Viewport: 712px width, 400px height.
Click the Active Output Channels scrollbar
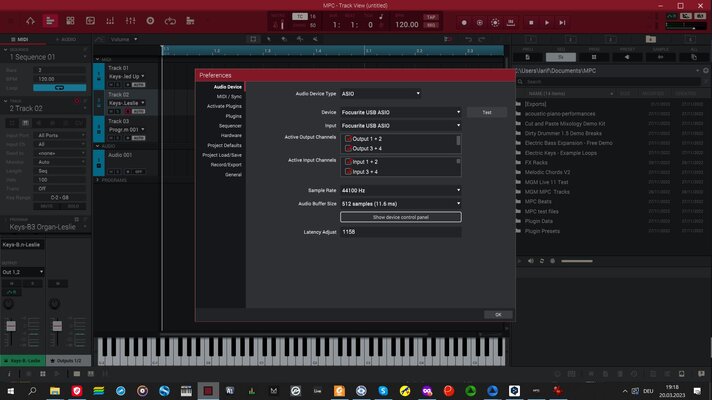click(458, 141)
